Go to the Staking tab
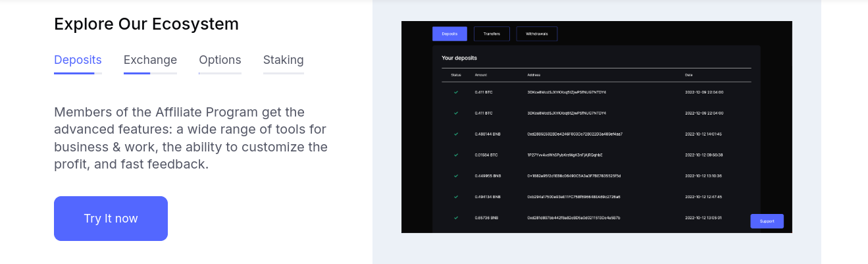The width and height of the screenshot is (868, 264). [x=283, y=60]
